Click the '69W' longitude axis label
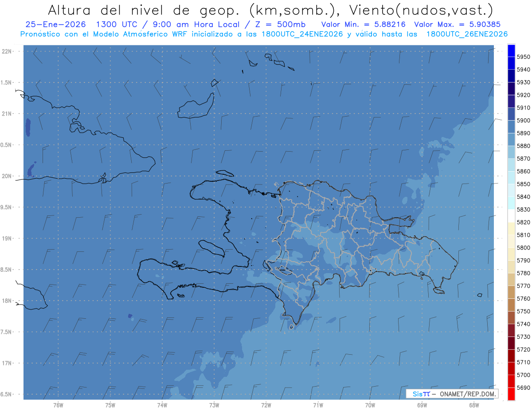Image resolution: width=532 pixels, height=411 pixels. coord(422,405)
